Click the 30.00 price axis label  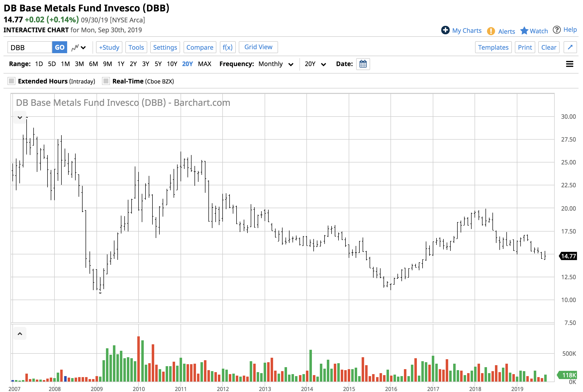[568, 117]
